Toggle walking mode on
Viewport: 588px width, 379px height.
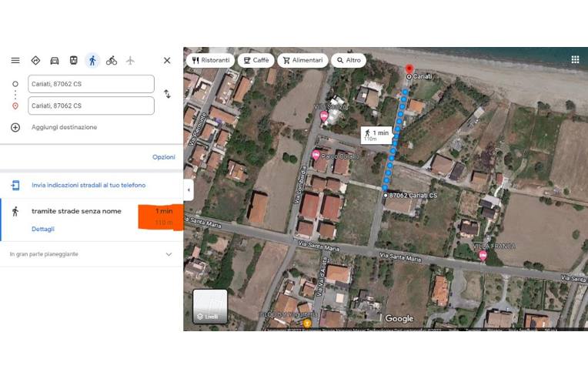(92, 60)
